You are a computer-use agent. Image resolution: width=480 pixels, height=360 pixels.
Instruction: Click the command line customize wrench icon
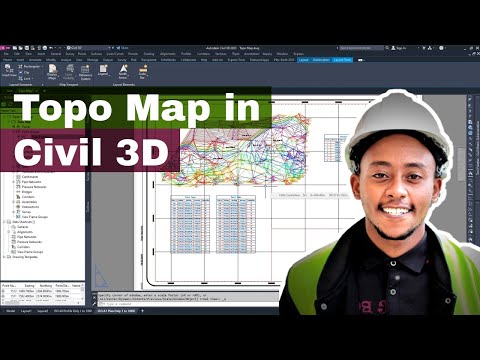[94, 304]
